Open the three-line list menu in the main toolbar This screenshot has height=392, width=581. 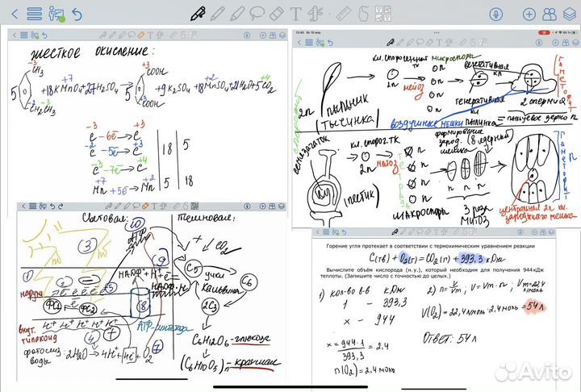click(34, 14)
